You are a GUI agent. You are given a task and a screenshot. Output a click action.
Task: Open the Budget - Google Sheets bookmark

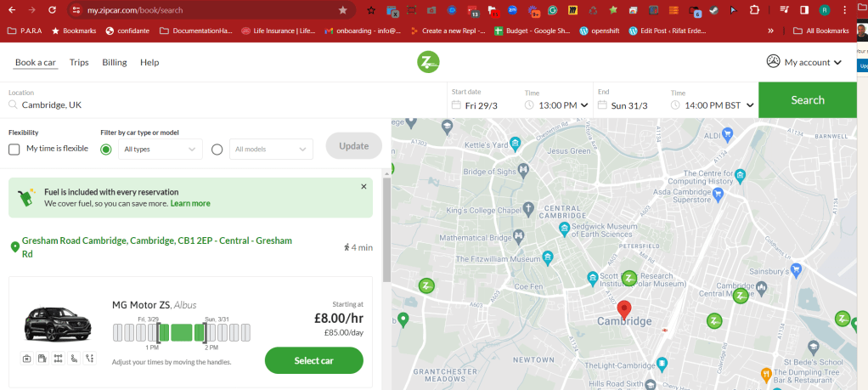[x=532, y=31]
